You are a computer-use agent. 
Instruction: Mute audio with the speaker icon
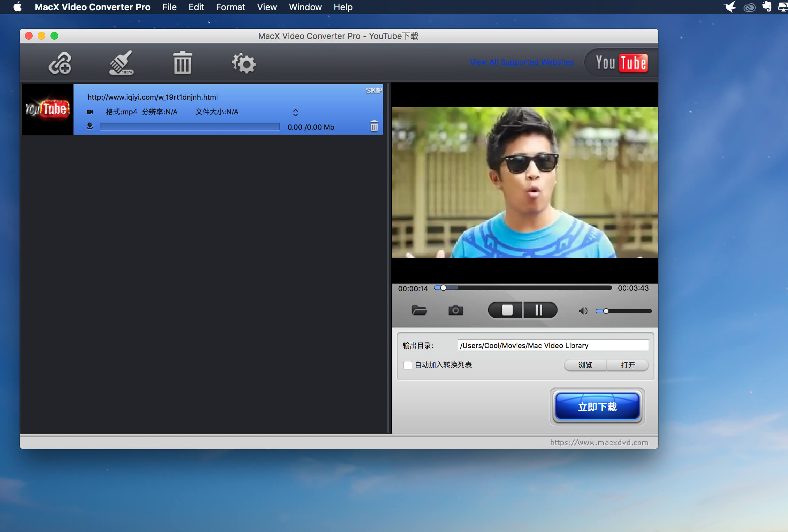(583, 311)
